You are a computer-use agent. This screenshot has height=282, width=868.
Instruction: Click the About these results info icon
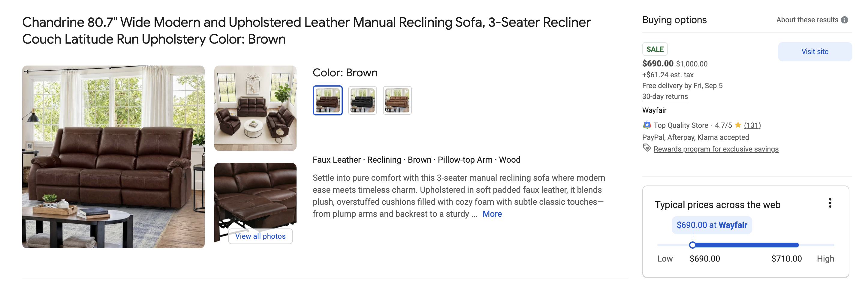point(844,20)
